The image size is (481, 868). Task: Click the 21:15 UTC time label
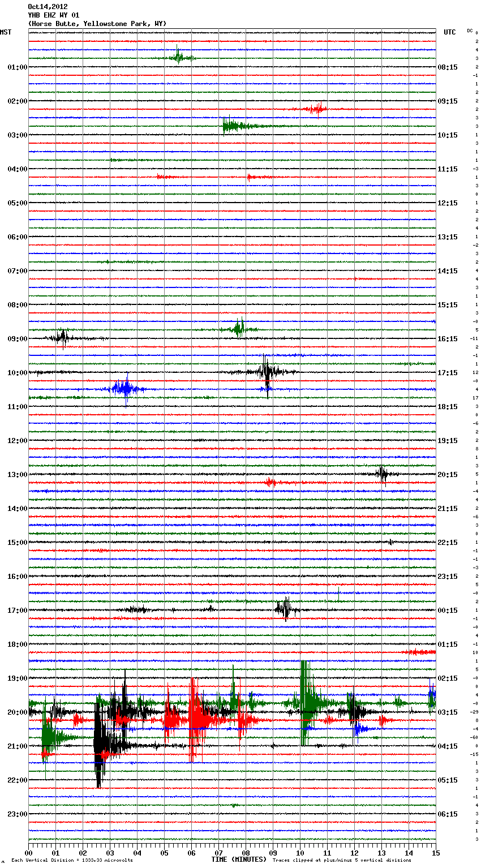[x=448, y=509]
